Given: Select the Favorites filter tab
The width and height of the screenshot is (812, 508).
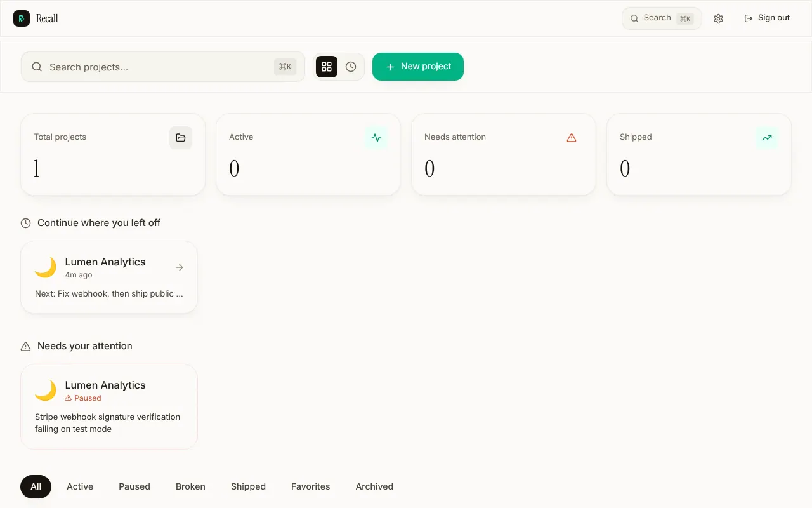Looking at the screenshot, I should (x=311, y=486).
